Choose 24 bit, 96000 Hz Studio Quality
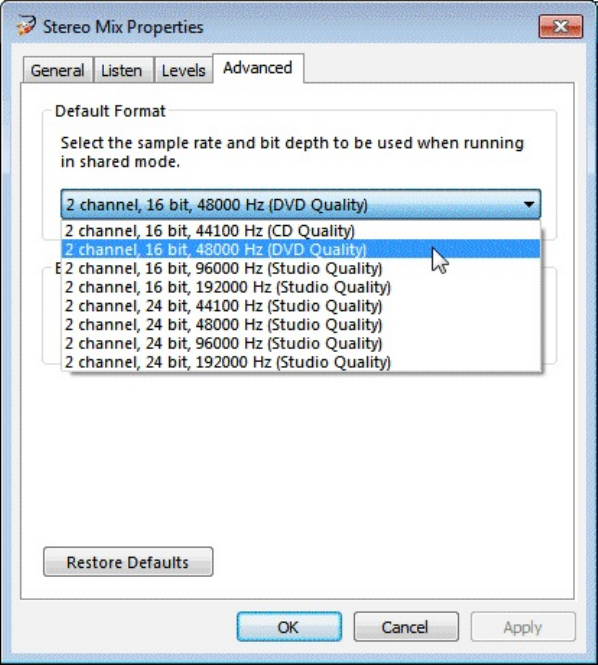 [301, 343]
